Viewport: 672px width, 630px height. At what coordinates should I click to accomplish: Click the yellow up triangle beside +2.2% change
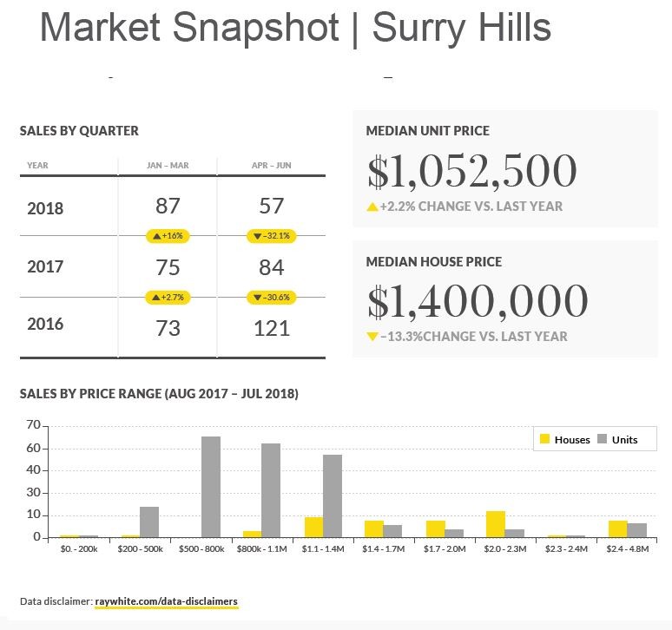click(372, 207)
